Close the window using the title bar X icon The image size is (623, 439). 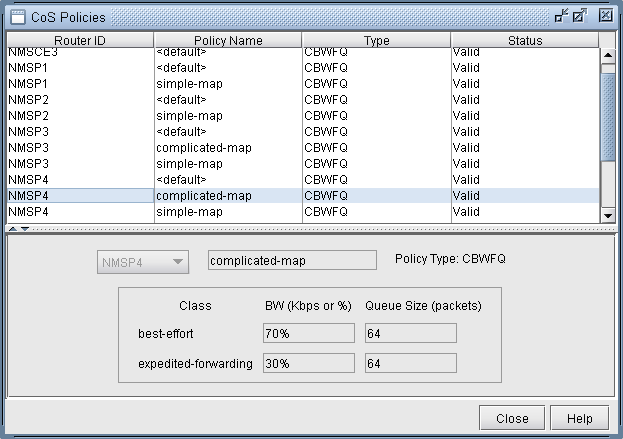pos(605,15)
